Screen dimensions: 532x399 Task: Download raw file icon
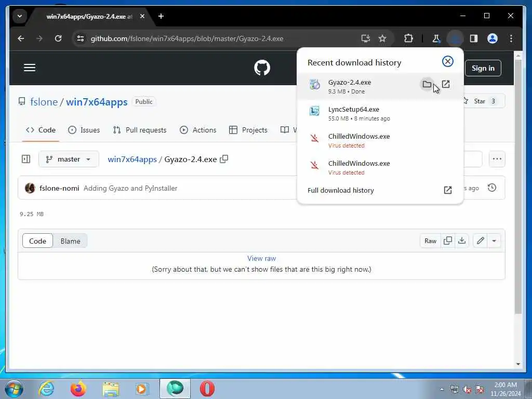(462, 241)
